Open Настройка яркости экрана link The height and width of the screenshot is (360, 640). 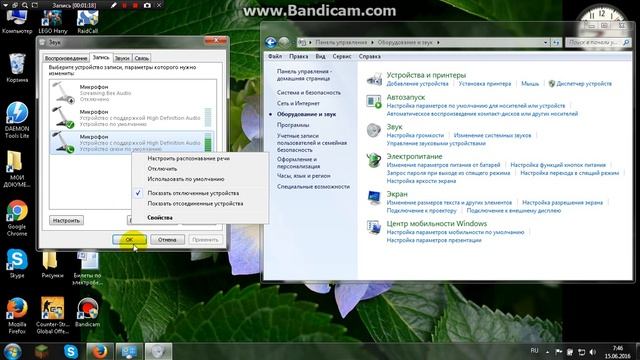tap(421, 181)
